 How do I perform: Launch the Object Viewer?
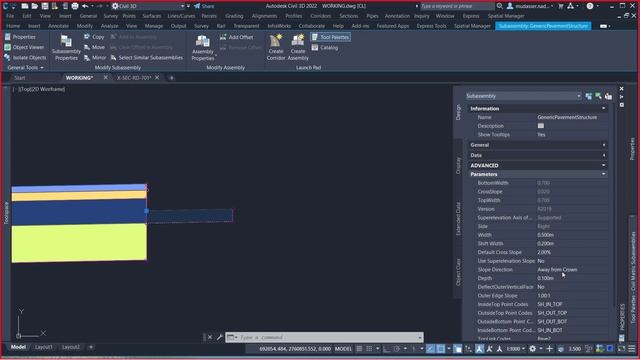(x=24, y=47)
